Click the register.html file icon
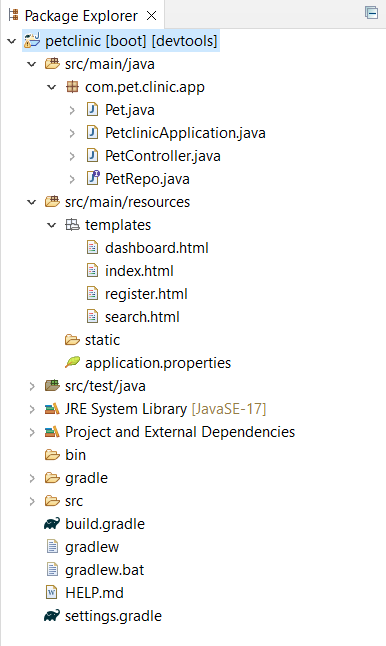Screen dimensions: 386x646 coord(92,294)
